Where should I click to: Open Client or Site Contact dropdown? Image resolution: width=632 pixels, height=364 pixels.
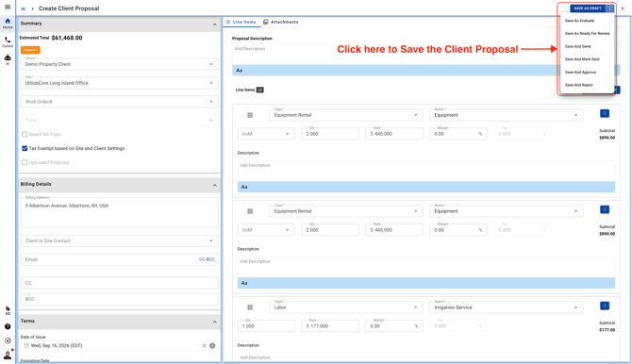pos(119,240)
